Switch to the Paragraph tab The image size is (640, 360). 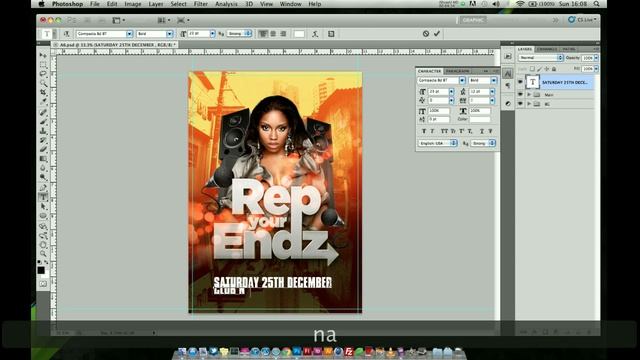pyautogui.click(x=458, y=71)
